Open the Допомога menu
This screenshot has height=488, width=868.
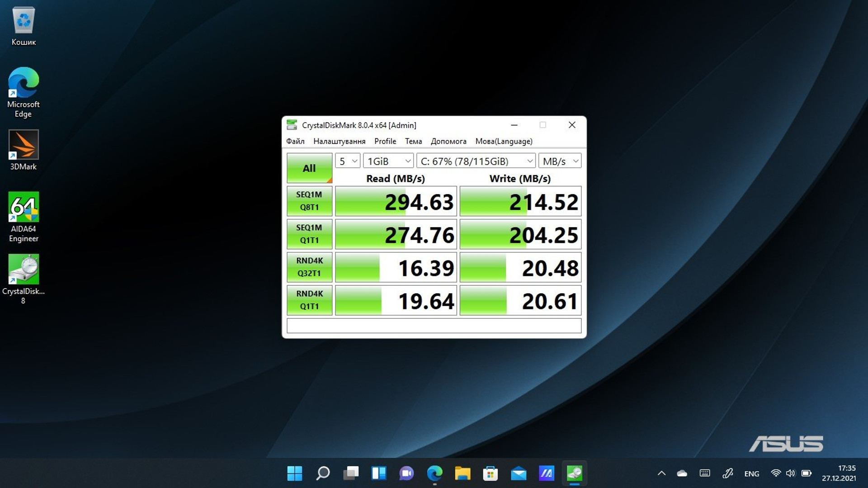448,141
